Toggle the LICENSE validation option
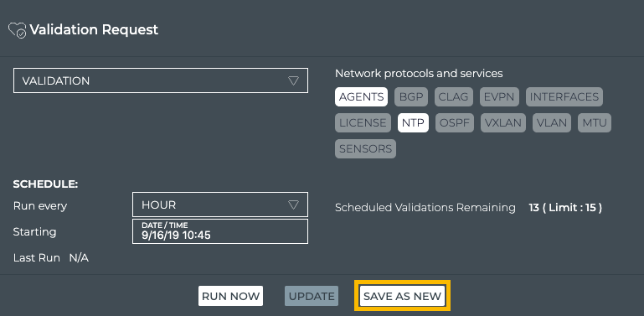Screen dimensions: 644x316 [x=363, y=123]
